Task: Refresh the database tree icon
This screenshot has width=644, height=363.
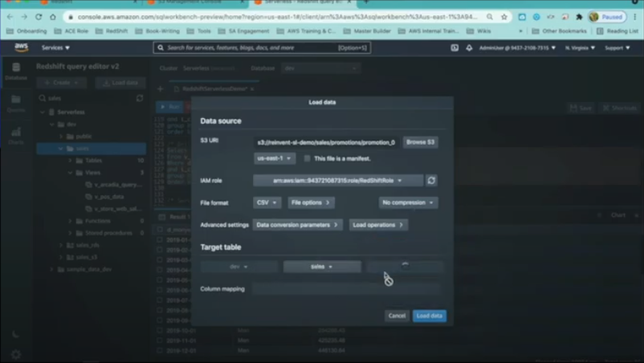Action: coord(140,98)
